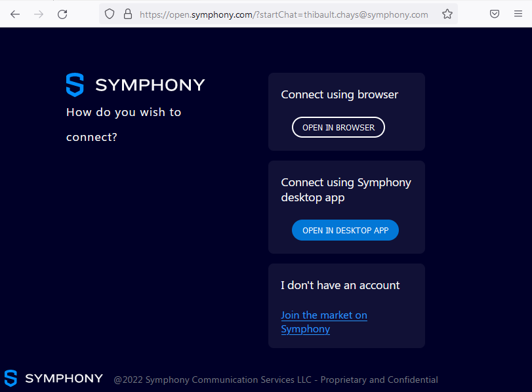Click the Symphony logo icon in the footer
The width and height of the screenshot is (532, 392).
(10, 378)
